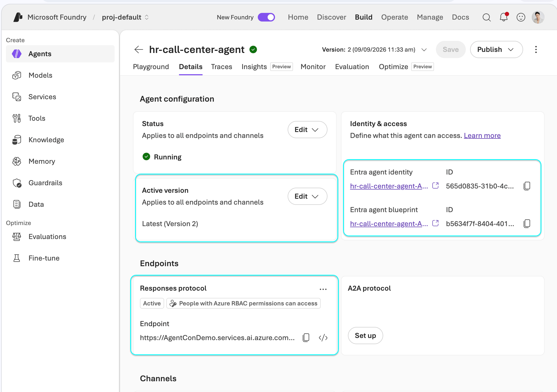
Task: Click the Services sidebar icon
Action: tap(17, 97)
